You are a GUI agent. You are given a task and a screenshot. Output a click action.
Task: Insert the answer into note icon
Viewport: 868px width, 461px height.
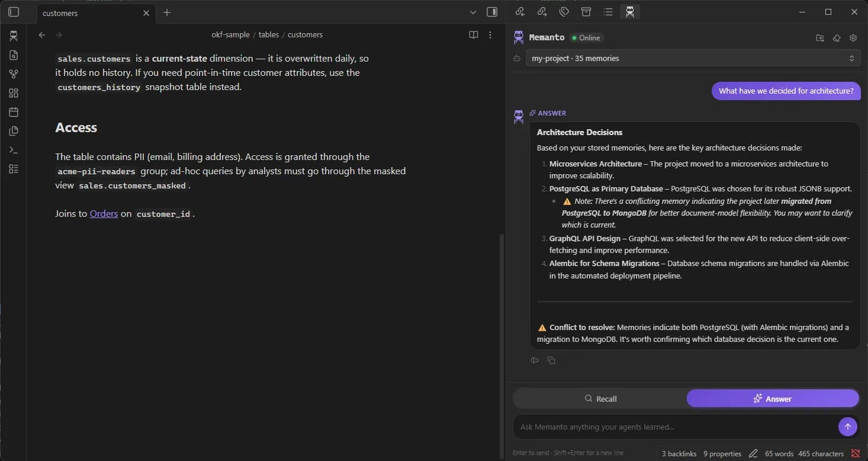tap(535, 360)
